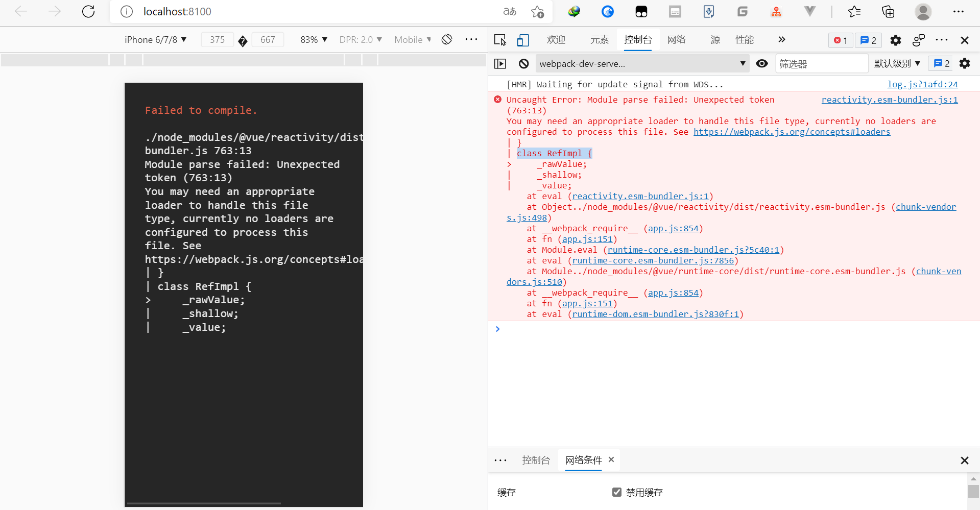
Task: Open the webpack-dev-serve context dropdown
Action: (x=641, y=63)
